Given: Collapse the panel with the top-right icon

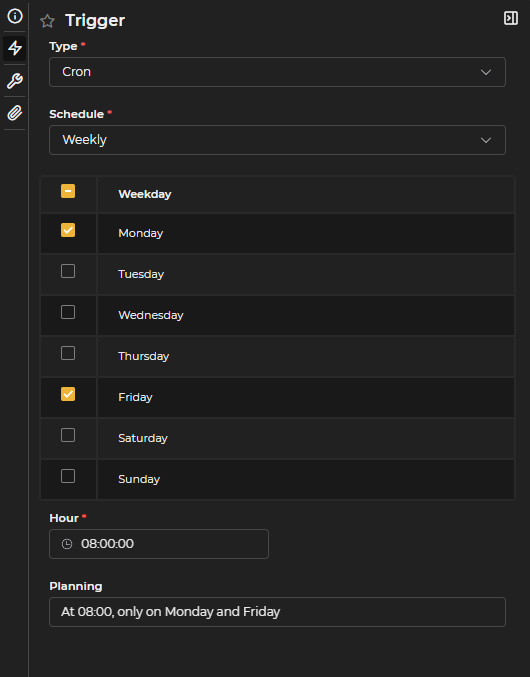Looking at the screenshot, I should coord(511,18).
